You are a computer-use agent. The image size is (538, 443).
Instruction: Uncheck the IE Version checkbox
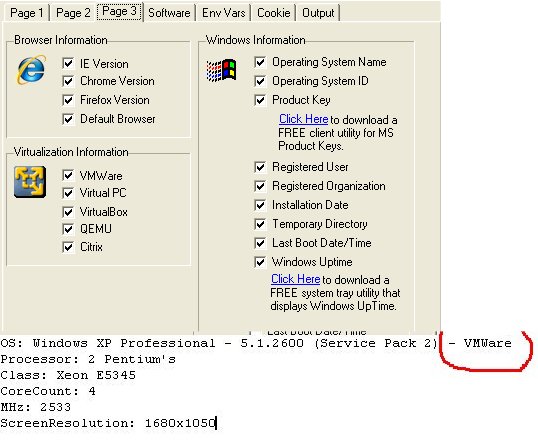[68, 63]
